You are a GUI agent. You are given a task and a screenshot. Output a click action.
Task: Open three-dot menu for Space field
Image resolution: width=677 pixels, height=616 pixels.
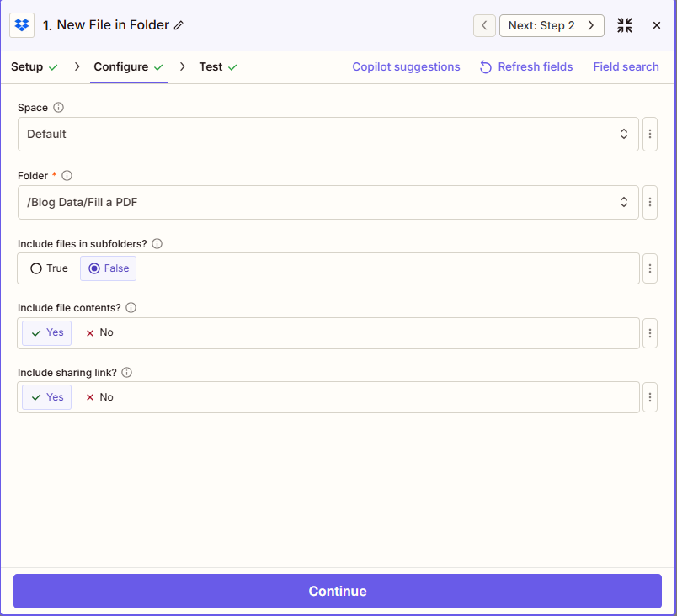(x=649, y=134)
